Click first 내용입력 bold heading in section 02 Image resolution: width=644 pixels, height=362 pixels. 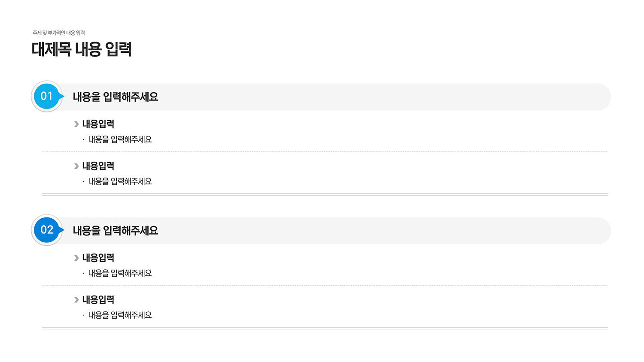pos(98,258)
